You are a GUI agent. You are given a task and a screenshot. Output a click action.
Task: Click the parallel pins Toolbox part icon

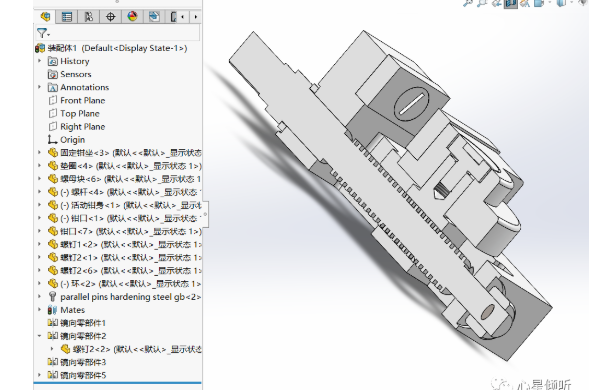click(52, 297)
